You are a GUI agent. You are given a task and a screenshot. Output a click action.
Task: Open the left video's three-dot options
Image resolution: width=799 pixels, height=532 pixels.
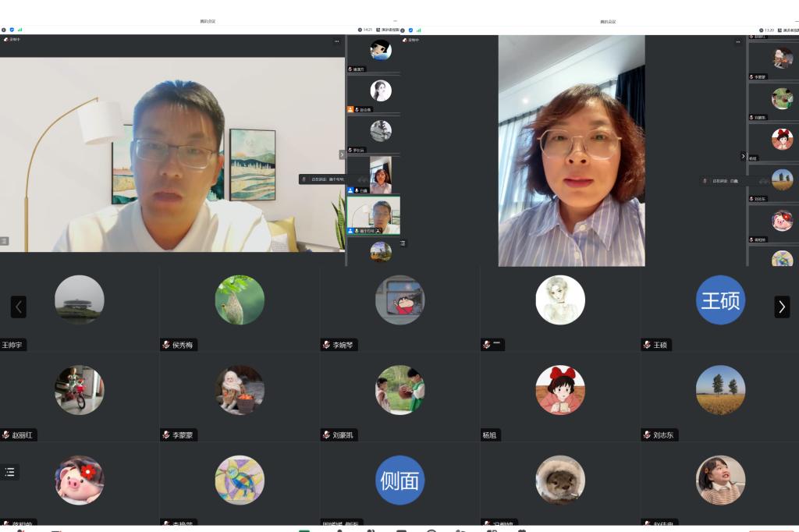click(337, 41)
